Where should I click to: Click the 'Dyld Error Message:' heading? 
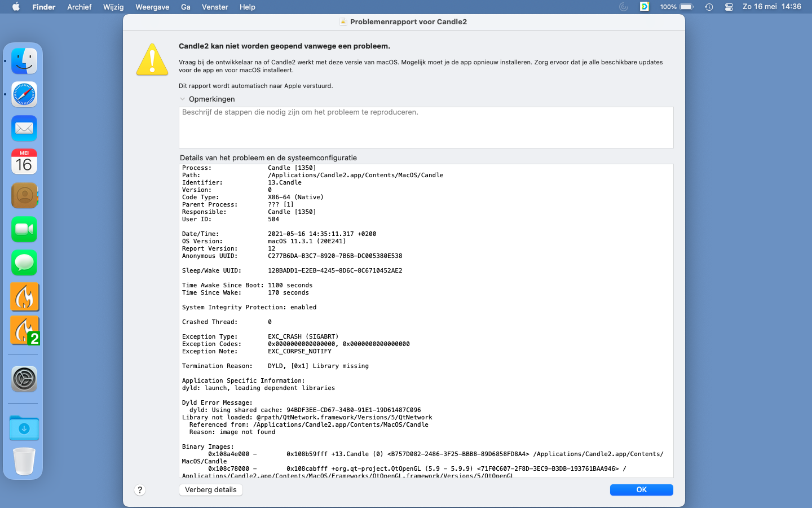[x=217, y=402]
